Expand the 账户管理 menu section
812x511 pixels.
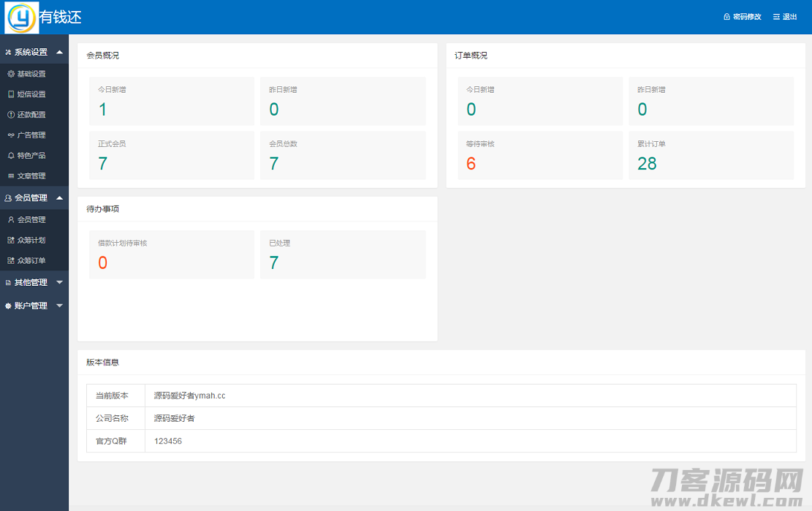(x=60, y=306)
